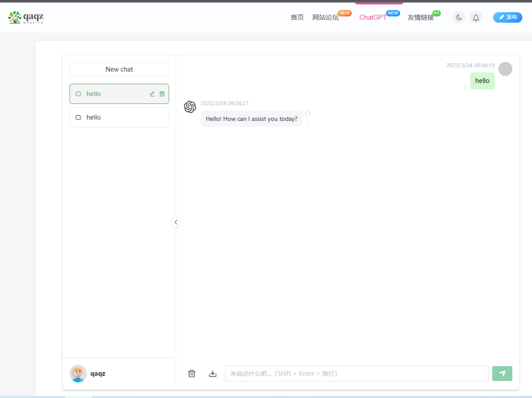Go to 首页 in the navigation bar
532x398 pixels.
297,17
